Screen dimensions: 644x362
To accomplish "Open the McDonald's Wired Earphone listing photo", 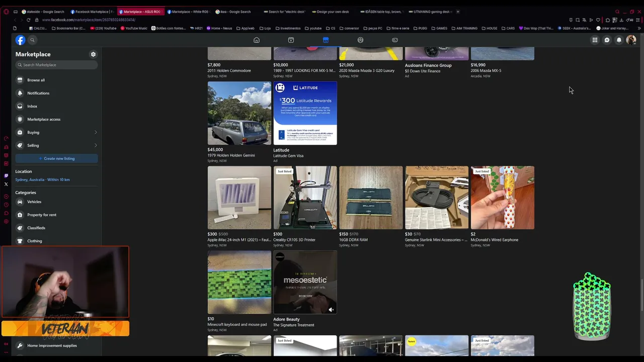I will pyautogui.click(x=503, y=198).
